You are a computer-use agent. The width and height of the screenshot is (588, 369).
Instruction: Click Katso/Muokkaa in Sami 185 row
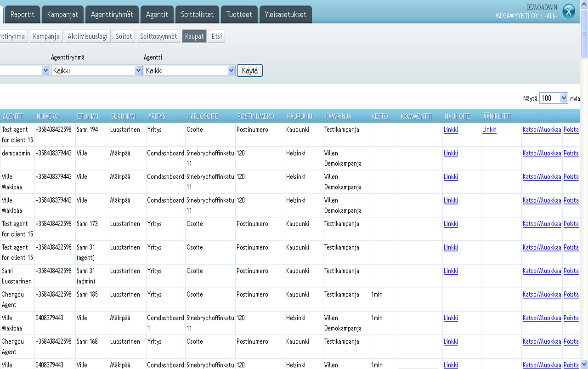[x=542, y=295]
